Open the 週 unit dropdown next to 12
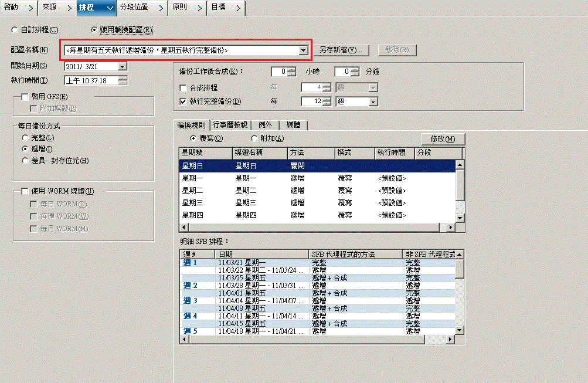The height and width of the screenshot is (383, 588). (x=371, y=101)
